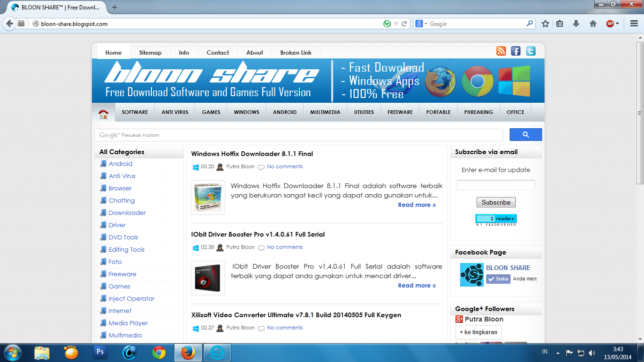Click the BLOON SHARE banner logo
Image resolution: width=644 pixels, height=362 pixels.
211,80
